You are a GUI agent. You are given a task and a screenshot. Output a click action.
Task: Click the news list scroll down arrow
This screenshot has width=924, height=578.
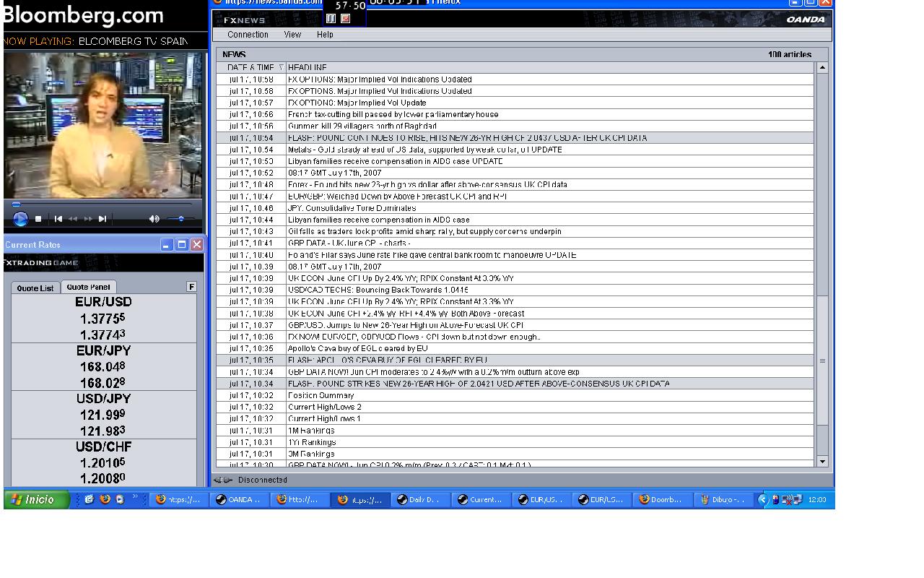[x=822, y=461]
